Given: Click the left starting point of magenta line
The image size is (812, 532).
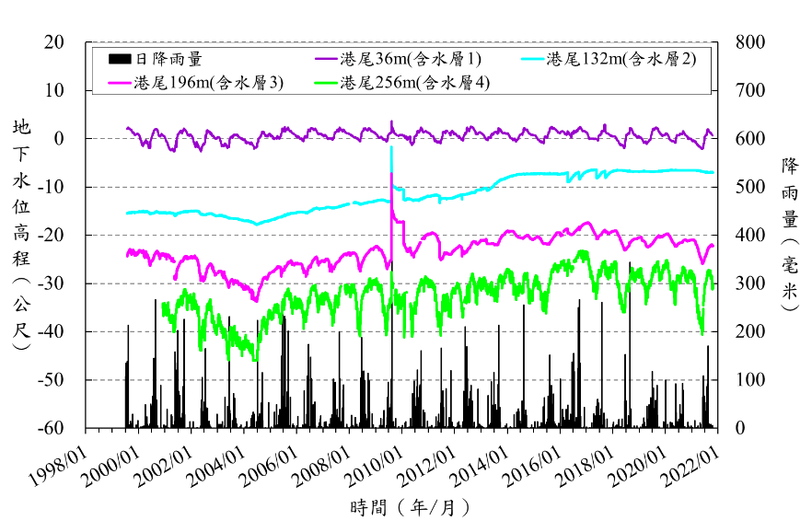Looking at the screenshot, I should point(127,251).
